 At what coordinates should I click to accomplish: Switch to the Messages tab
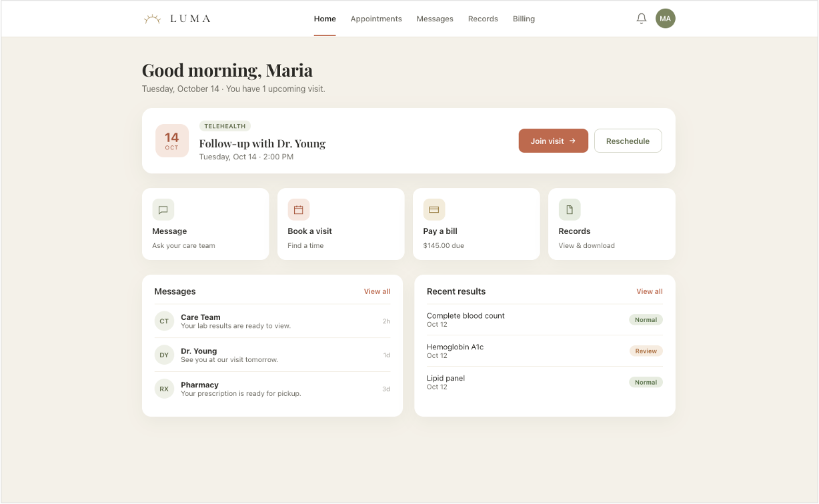tap(435, 19)
